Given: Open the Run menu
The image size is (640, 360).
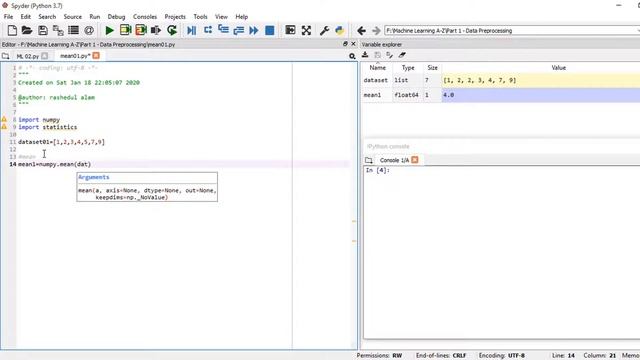Looking at the screenshot, I should 95,17.
